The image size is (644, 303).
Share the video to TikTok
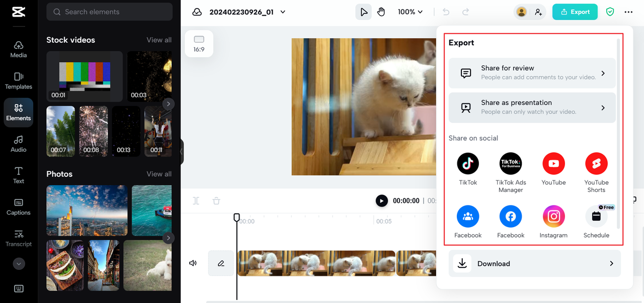pyautogui.click(x=467, y=163)
